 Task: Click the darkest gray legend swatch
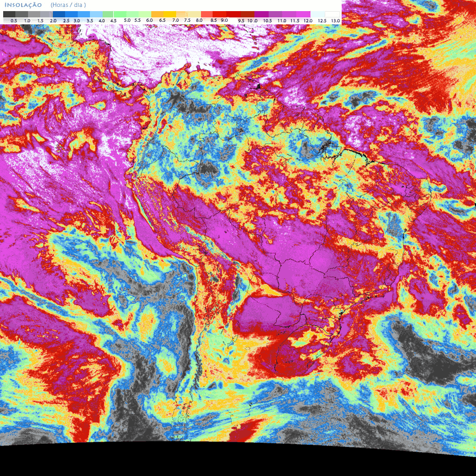coord(9,14)
